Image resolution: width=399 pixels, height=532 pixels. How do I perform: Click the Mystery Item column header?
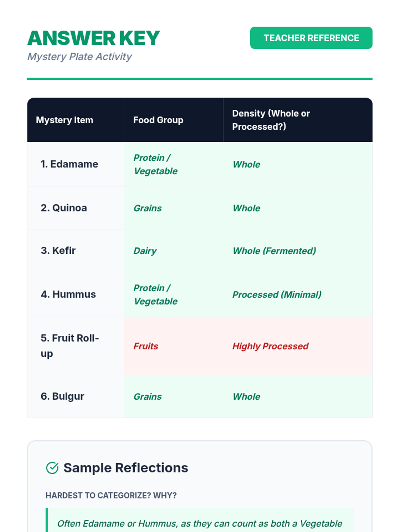point(65,120)
